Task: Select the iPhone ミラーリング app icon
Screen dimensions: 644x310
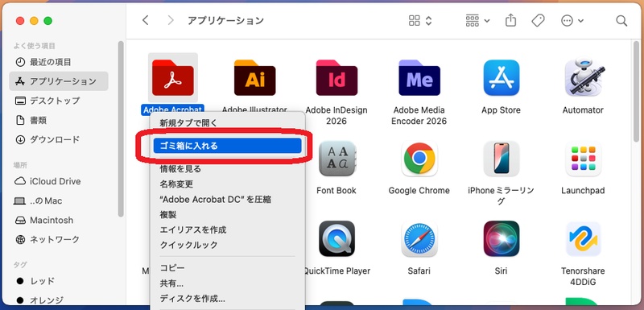Action: tap(501, 159)
